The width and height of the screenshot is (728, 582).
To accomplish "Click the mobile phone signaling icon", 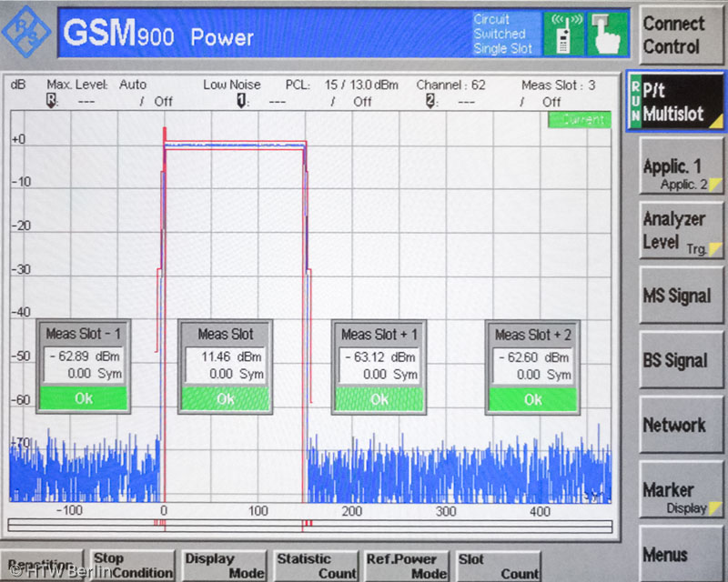I will 563,34.
